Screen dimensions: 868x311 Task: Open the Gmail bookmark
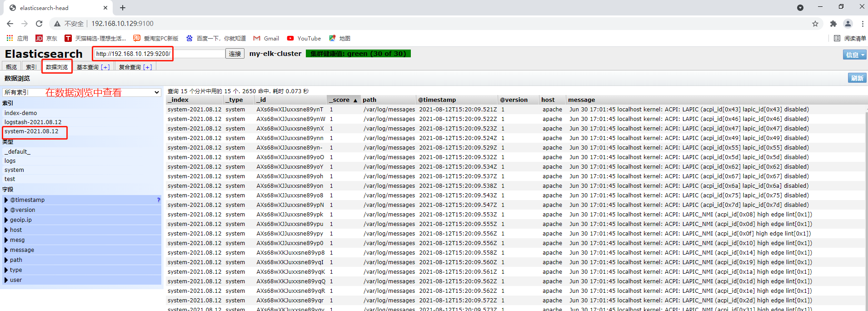point(266,38)
